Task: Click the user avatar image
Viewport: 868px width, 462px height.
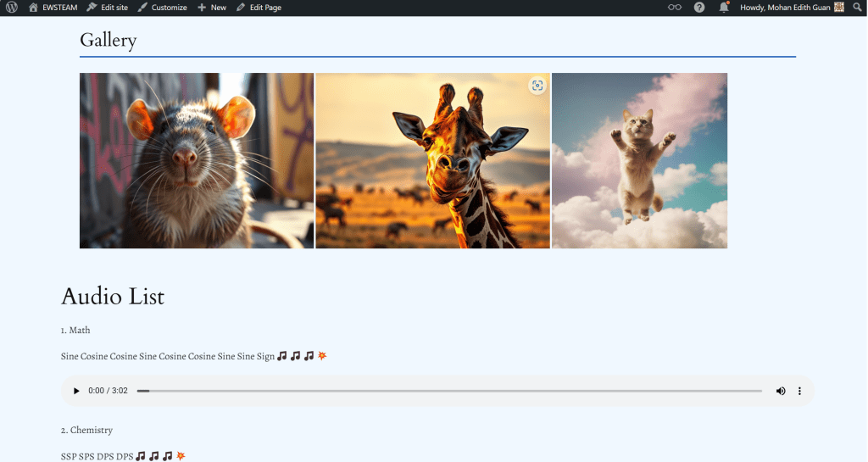Action: pos(839,8)
